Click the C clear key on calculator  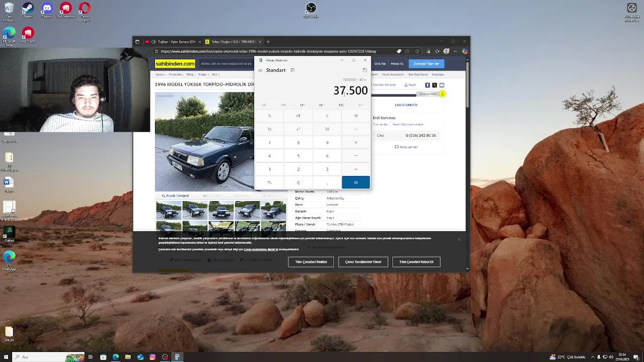point(327,116)
